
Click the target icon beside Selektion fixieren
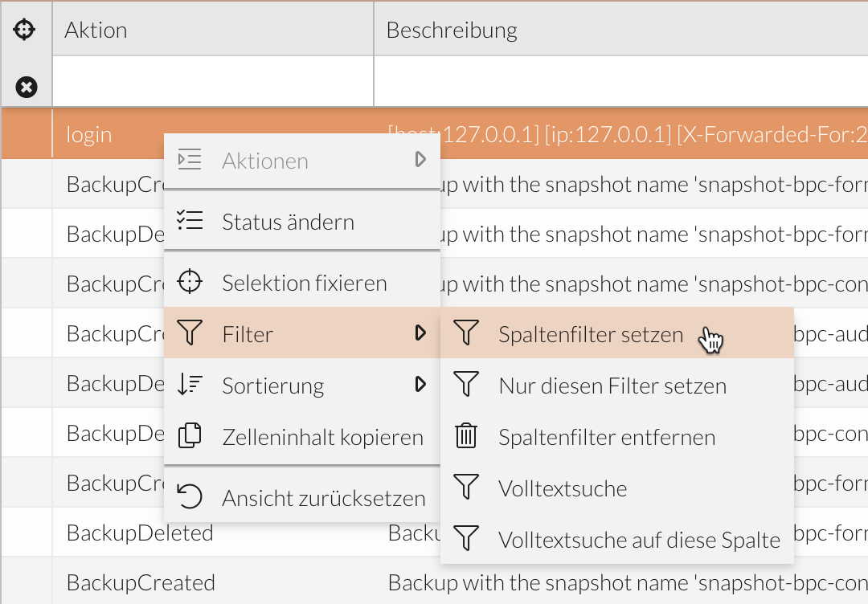click(190, 283)
